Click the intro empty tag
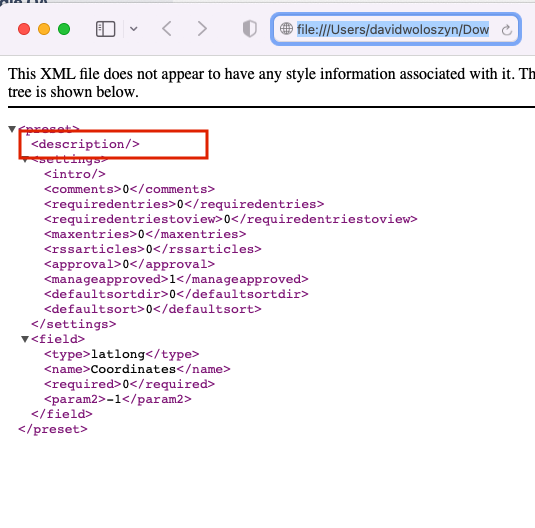 pos(75,174)
